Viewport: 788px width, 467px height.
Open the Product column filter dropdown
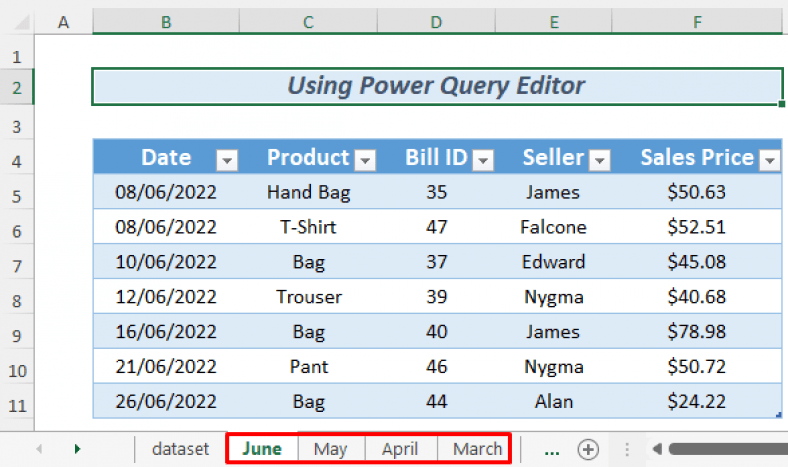point(364,159)
